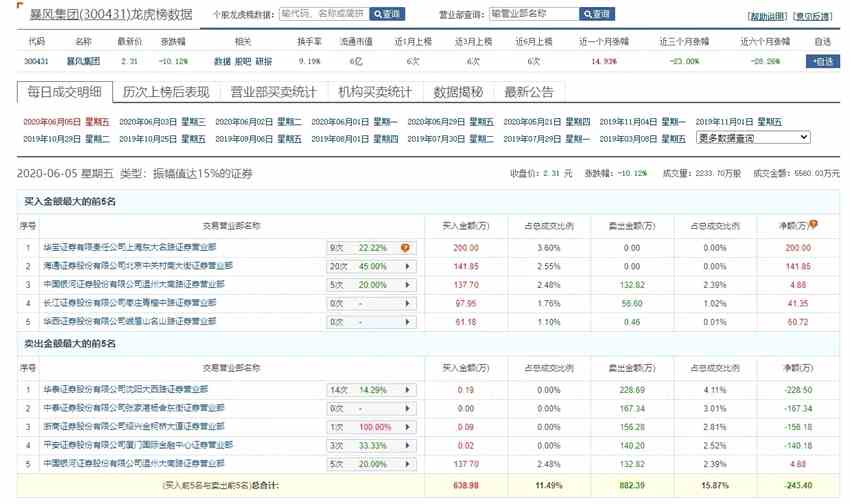
Task: Click the 暴风集团 stock name link
Action: pos(83,62)
